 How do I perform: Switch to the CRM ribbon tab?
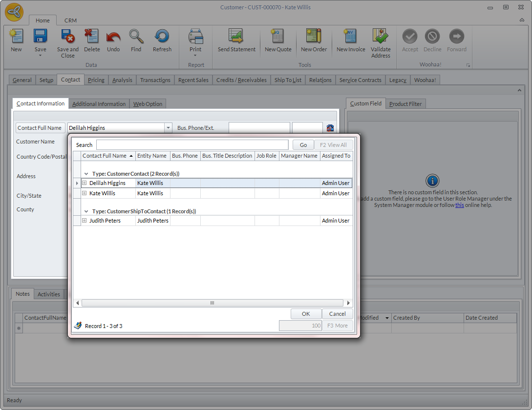point(70,20)
